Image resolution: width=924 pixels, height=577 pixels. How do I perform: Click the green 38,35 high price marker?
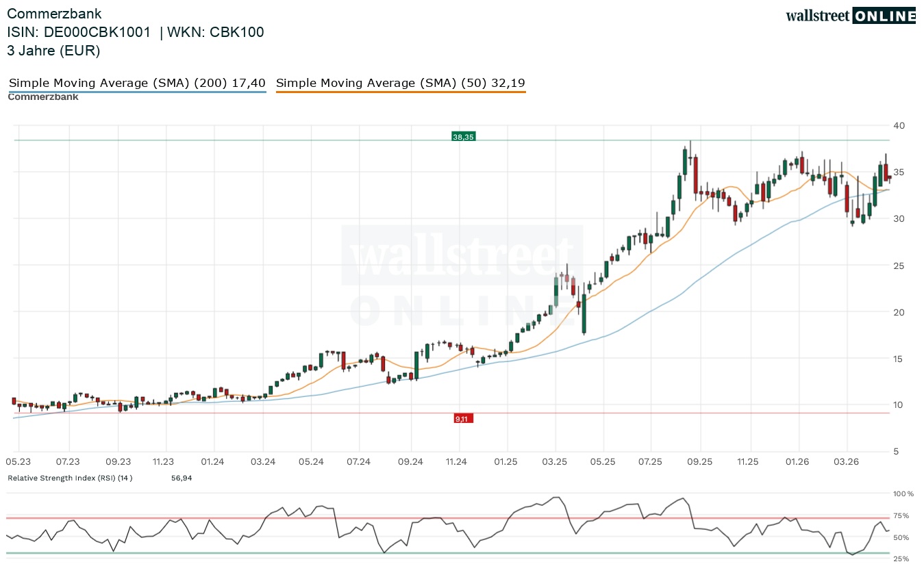point(463,137)
